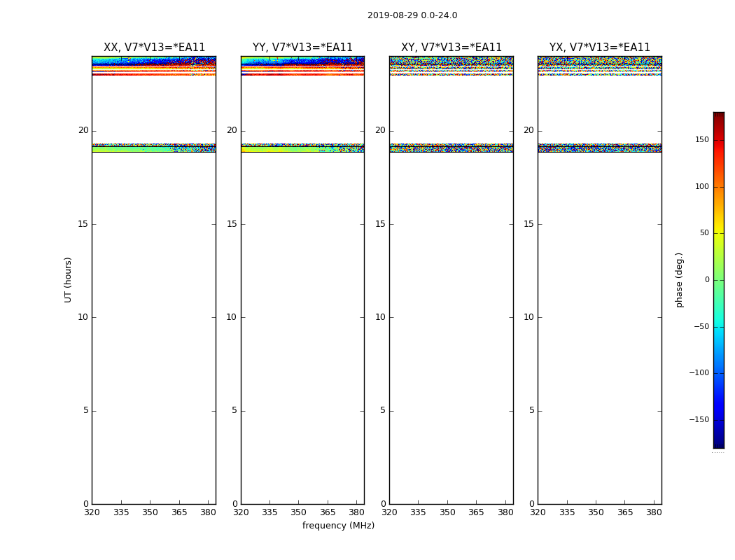Click the phase colorbar gradient
This screenshot has width=735, height=560.
click(719, 280)
